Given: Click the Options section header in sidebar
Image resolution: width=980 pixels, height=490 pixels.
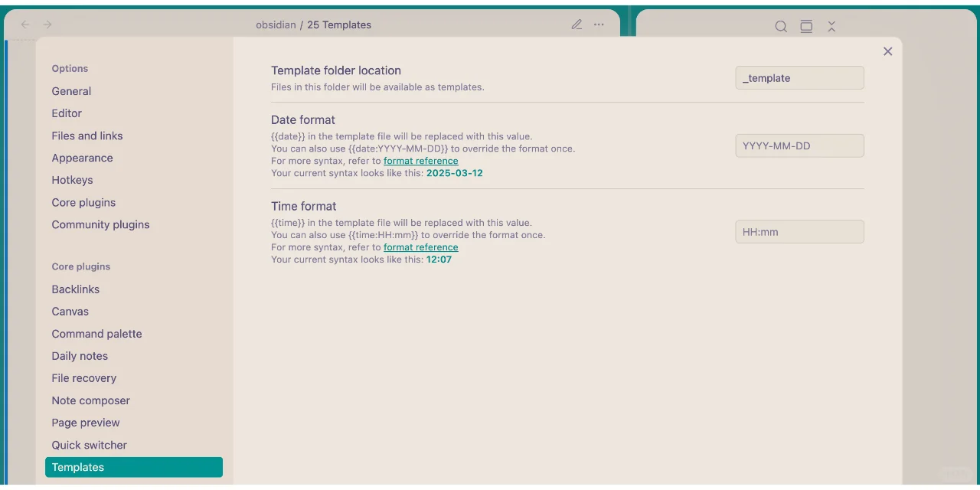Looking at the screenshot, I should (70, 68).
